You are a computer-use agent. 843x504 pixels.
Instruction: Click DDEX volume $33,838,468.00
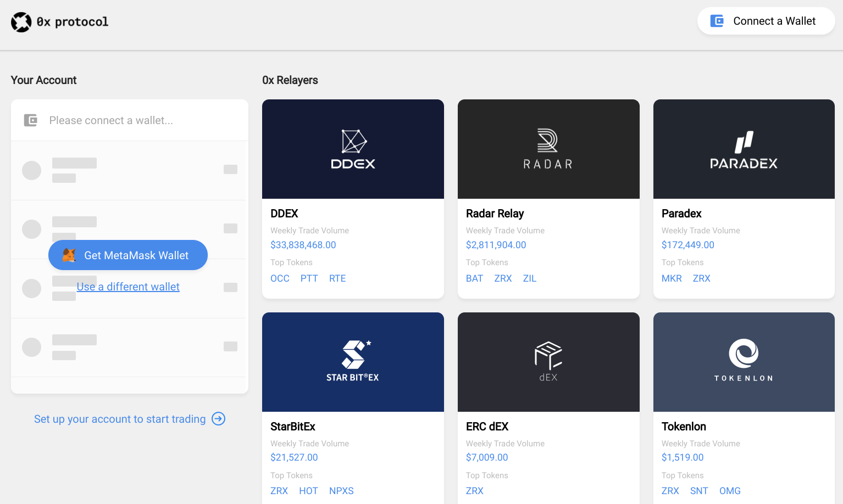click(x=303, y=245)
